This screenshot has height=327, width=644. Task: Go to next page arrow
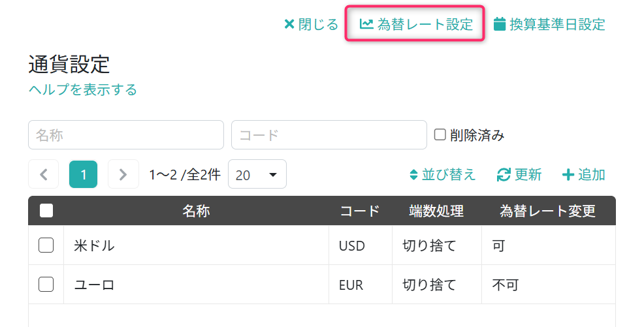point(123,174)
